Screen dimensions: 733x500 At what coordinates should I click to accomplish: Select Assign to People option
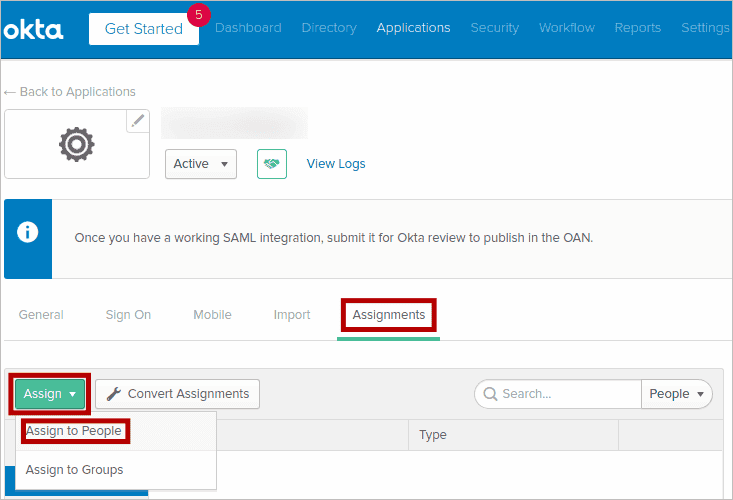74,431
